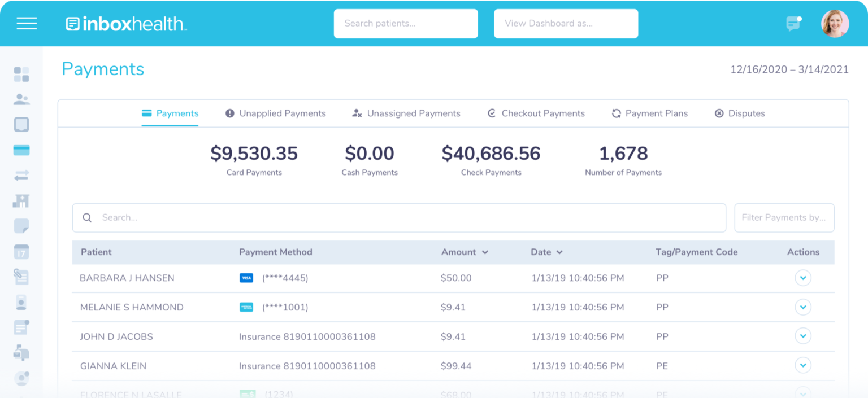Expand Barbara J Hansen's payment row

point(803,278)
